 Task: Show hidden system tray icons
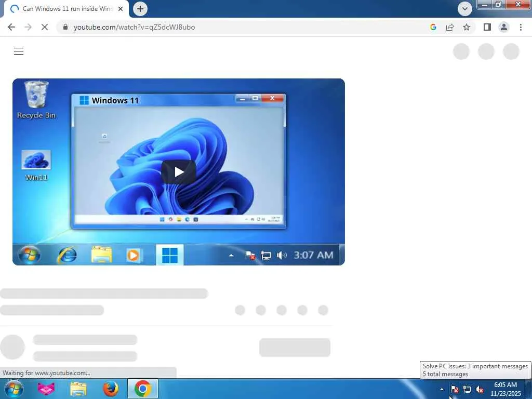tap(442, 389)
